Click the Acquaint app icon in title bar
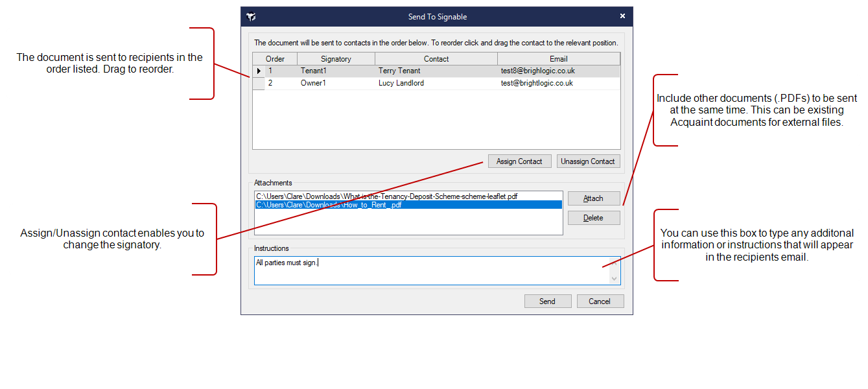The width and height of the screenshot is (868, 389). [x=251, y=17]
